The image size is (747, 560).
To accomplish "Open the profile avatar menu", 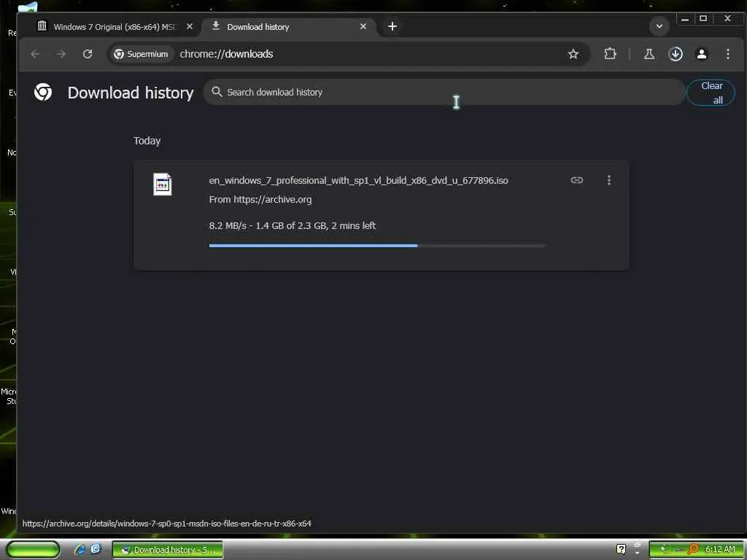I will point(702,54).
